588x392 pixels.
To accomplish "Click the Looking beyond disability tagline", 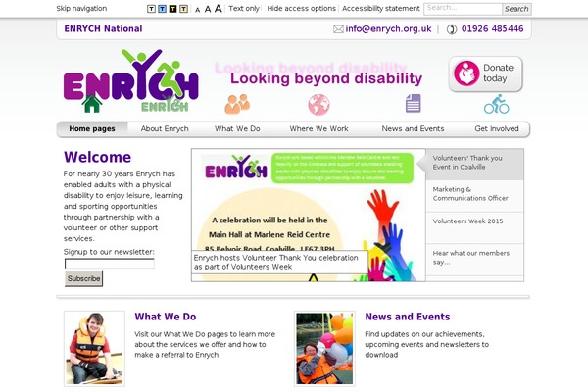I will pos(326,78).
